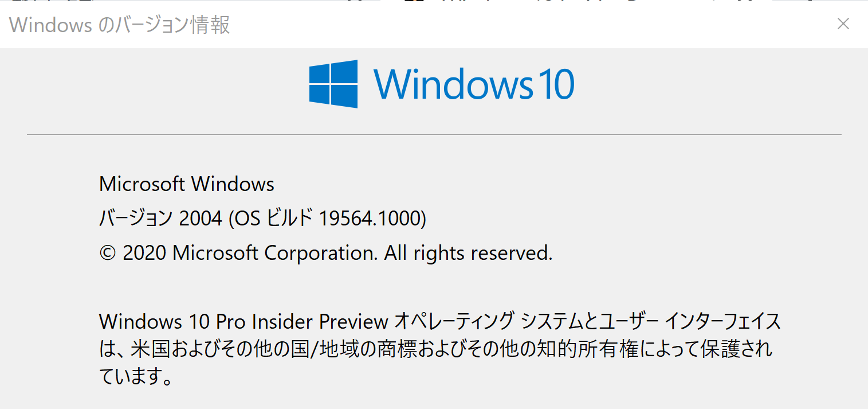Click the version number 2004
Viewport: 868px width, 409px height.
[x=200, y=219]
